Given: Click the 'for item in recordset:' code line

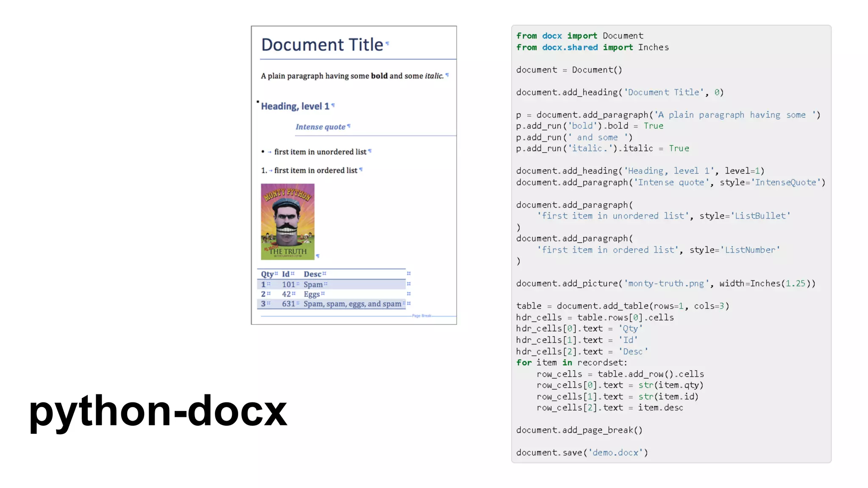Looking at the screenshot, I should click(571, 363).
